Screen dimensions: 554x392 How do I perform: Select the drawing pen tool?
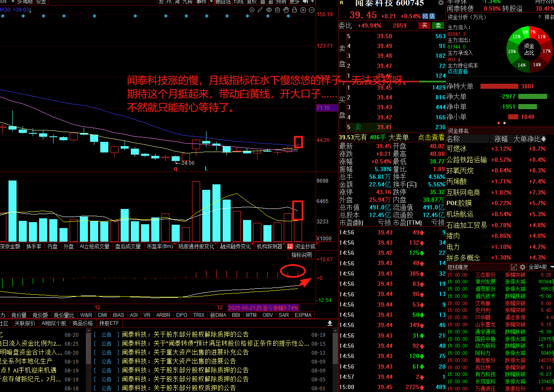(x=260, y=10)
